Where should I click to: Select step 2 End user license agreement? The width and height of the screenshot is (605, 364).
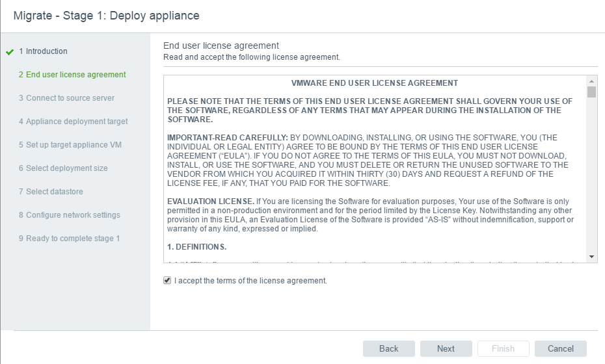coord(72,75)
